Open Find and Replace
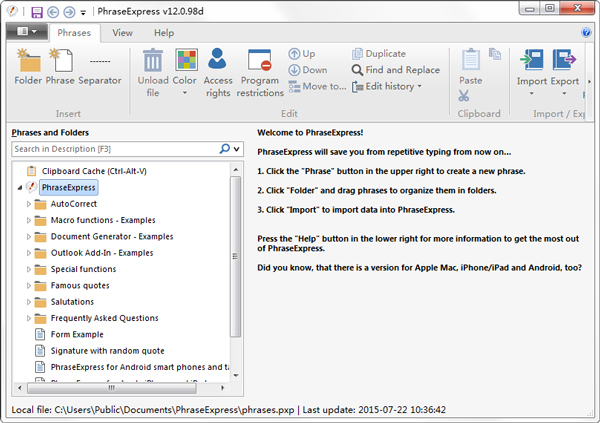600x423 pixels. click(396, 70)
